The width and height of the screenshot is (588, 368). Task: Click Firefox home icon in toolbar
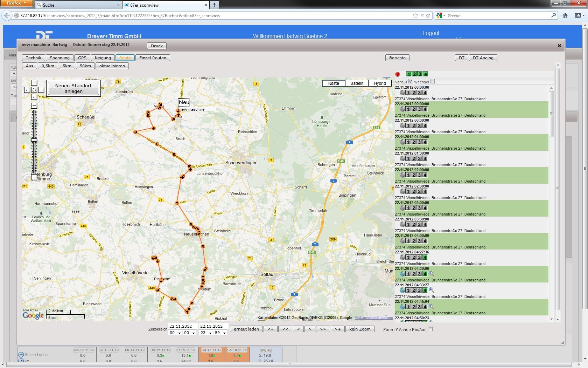tap(565, 15)
